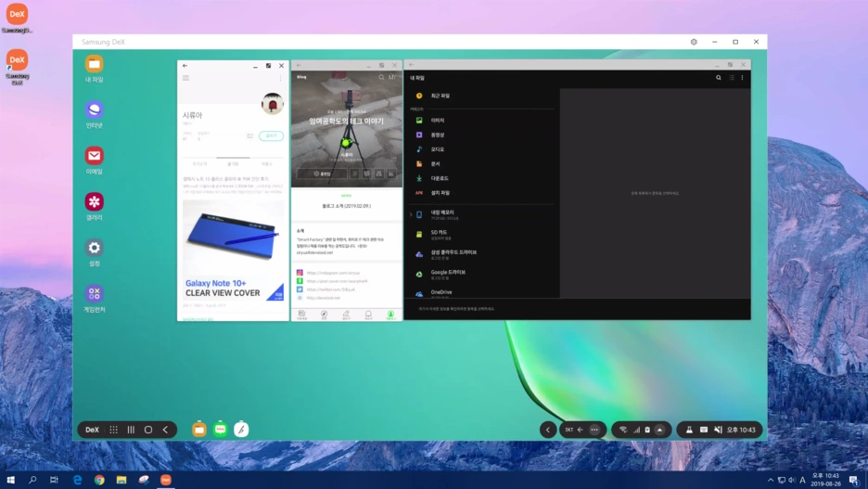Click the back arrow beside the DeX home button
This screenshot has width=868, height=489.
[165, 430]
